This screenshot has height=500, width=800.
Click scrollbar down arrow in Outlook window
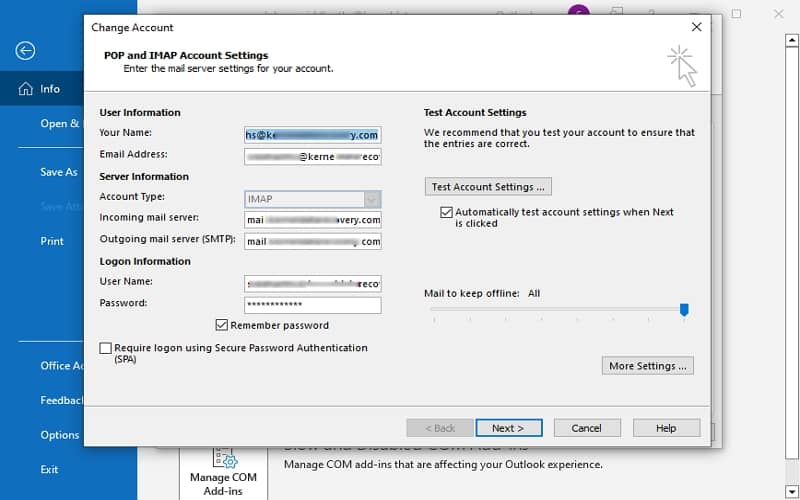coord(792,492)
